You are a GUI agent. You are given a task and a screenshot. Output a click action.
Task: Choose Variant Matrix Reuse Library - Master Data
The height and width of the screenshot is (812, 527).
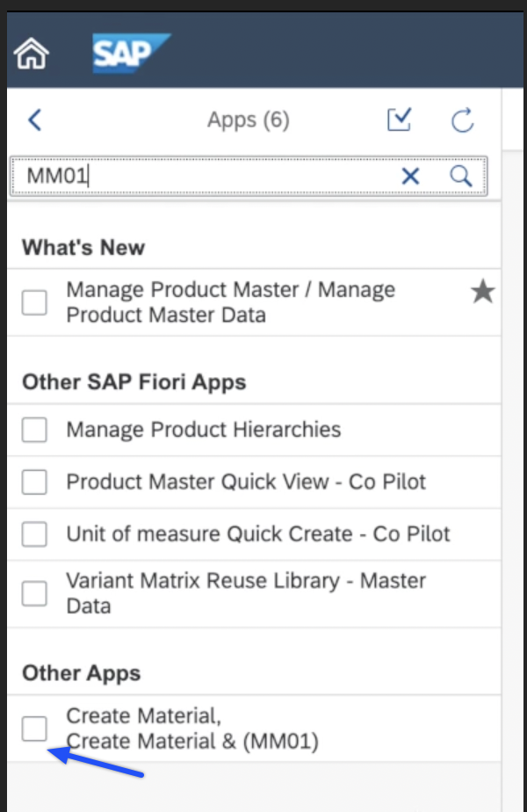click(x=246, y=593)
